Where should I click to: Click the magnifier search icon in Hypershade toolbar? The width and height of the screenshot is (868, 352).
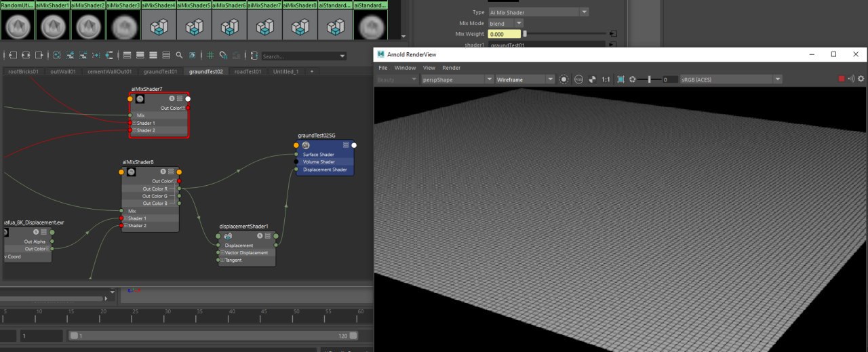coord(179,56)
